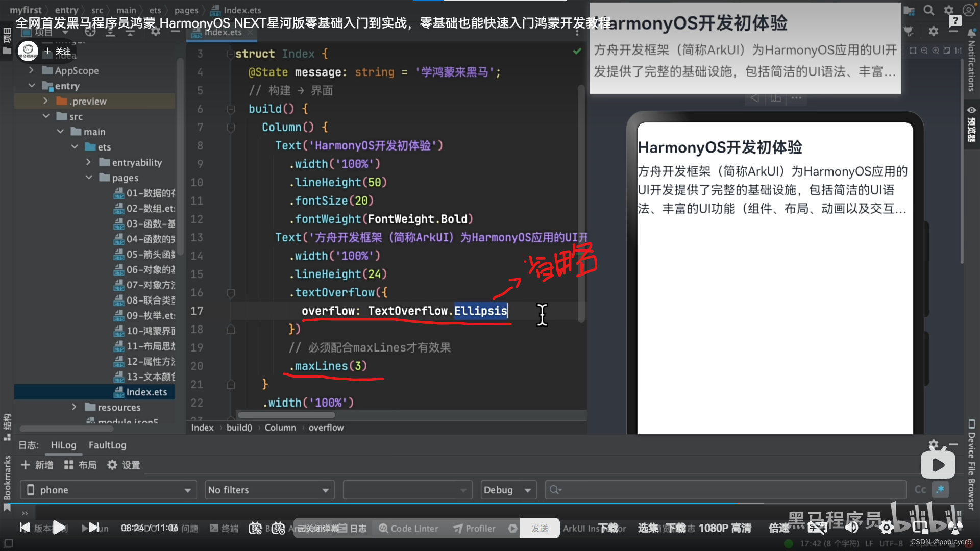This screenshot has width=980, height=551.
Task: Open Notifications bell panel
Action: (x=971, y=33)
